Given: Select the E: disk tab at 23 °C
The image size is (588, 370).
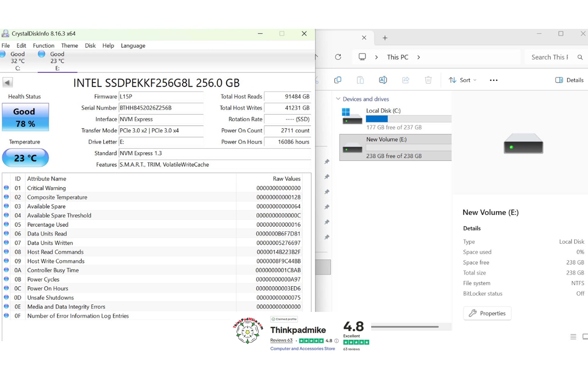Looking at the screenshot, I should click(57, 61).
